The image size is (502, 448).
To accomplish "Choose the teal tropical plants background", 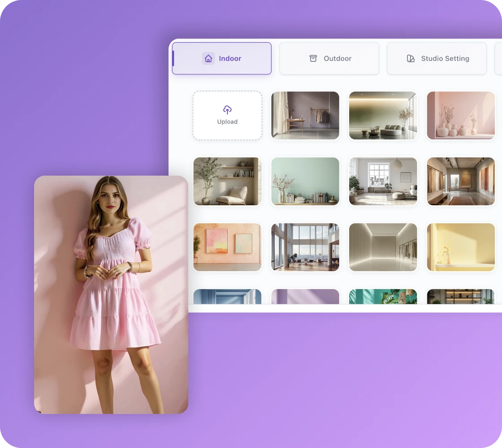I will pyautogui.click(x=383, y=296).
